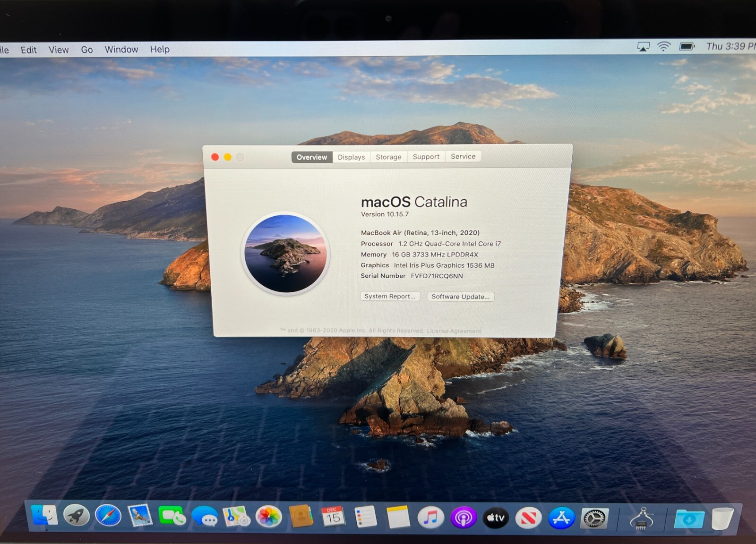The width and height of the screenshot is (756, 544).
Task: Open the Go menu
Action: (87, 50)
